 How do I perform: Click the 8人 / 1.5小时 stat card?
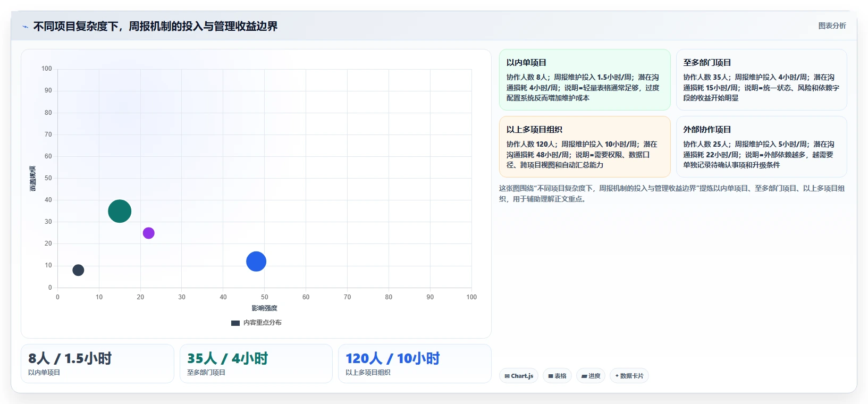[97, 364]
